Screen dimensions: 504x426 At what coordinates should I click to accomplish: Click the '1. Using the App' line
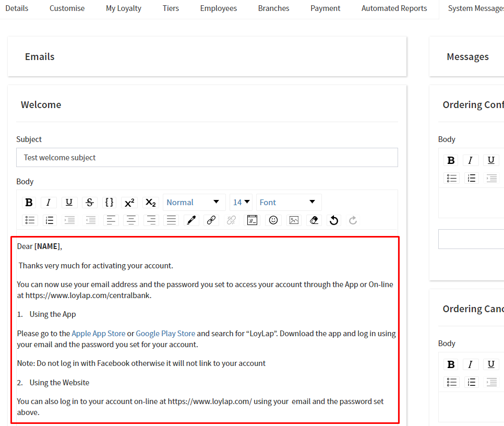(x=46, y=314)
